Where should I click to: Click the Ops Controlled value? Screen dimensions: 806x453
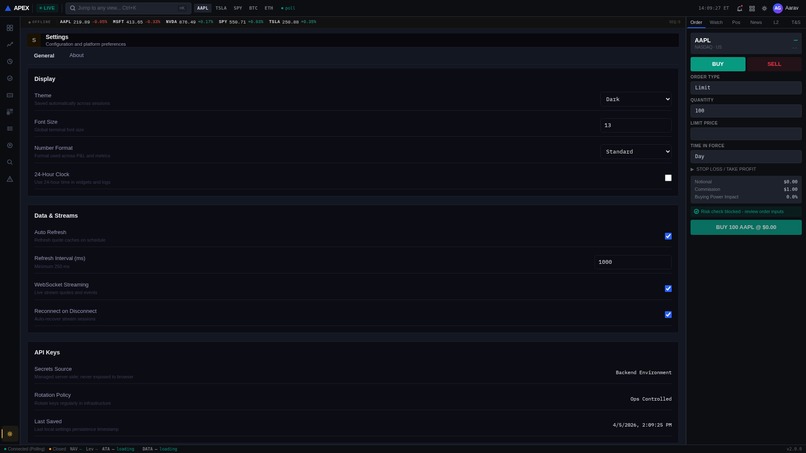click(x=651, y=399)
